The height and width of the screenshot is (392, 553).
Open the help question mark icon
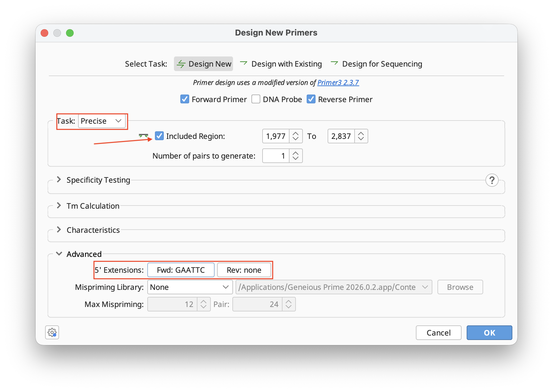(x=492, y=180)
